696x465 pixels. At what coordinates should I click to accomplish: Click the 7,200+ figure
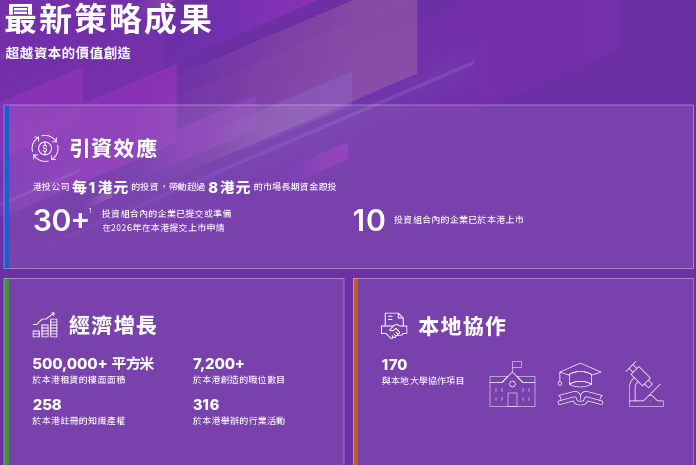coord(218,364)
